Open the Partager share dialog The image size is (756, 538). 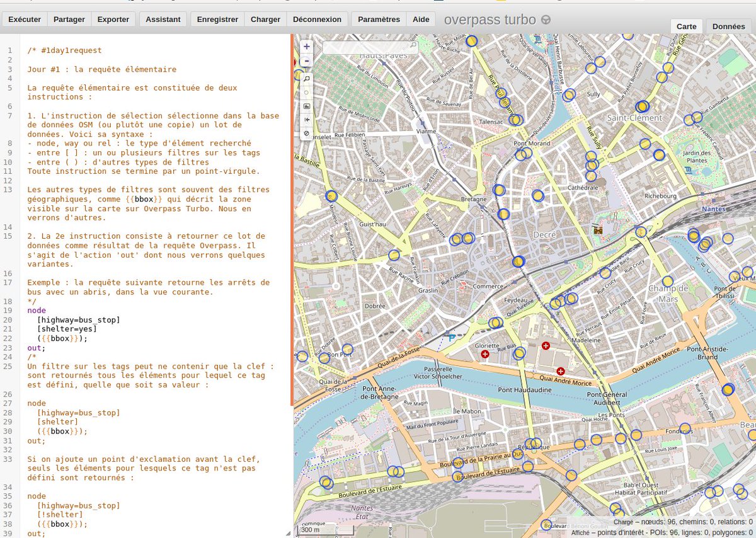pyautogui.click(x=69, y=20)
